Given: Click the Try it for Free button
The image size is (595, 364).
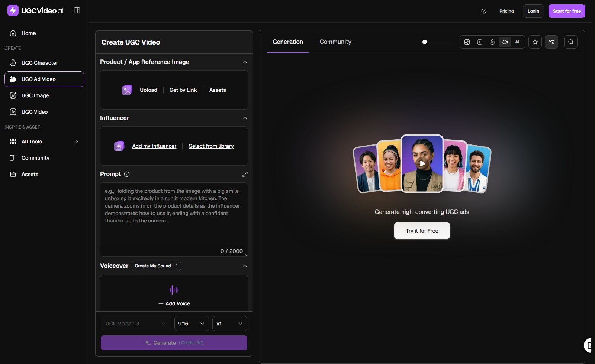Looking at the screenshot, I should pyautogui.click(x=422, y=231).
